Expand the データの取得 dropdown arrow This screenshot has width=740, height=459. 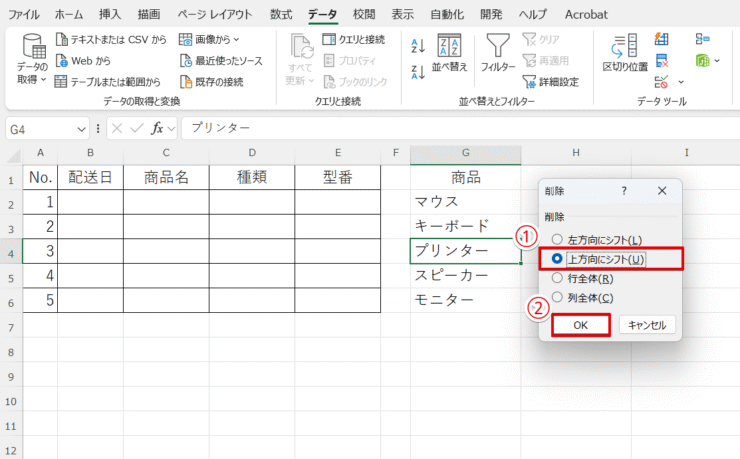click(43, 80)
